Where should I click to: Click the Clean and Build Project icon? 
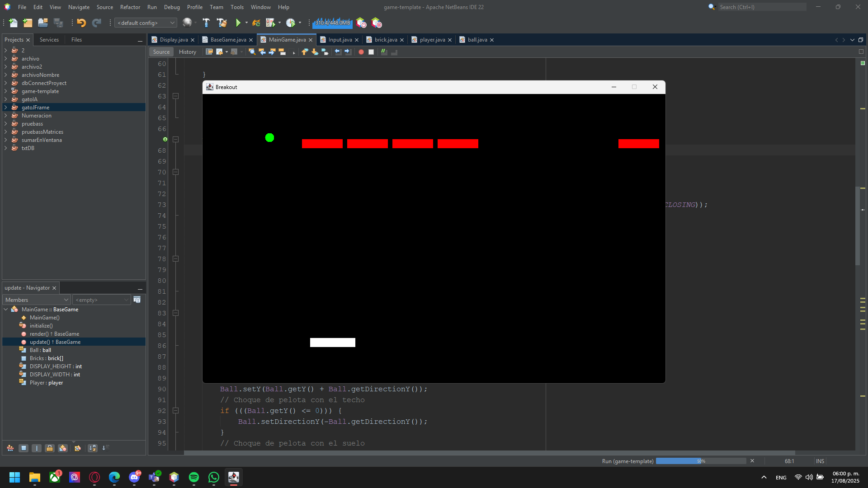(222, 23)
